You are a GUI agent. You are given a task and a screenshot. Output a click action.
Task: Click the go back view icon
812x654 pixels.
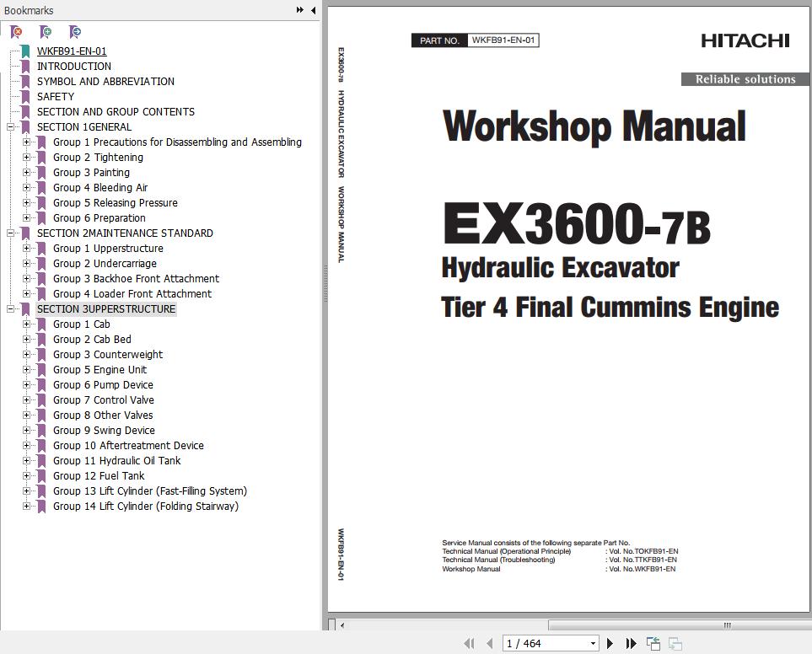[653, 643]
